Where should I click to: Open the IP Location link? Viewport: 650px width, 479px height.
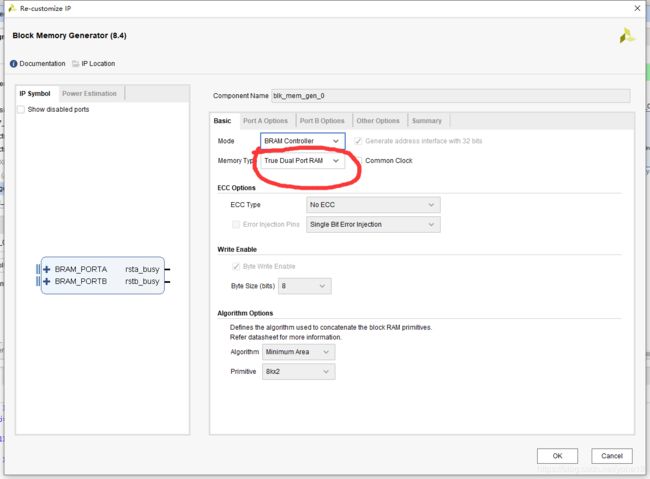[x=98, y=64]
